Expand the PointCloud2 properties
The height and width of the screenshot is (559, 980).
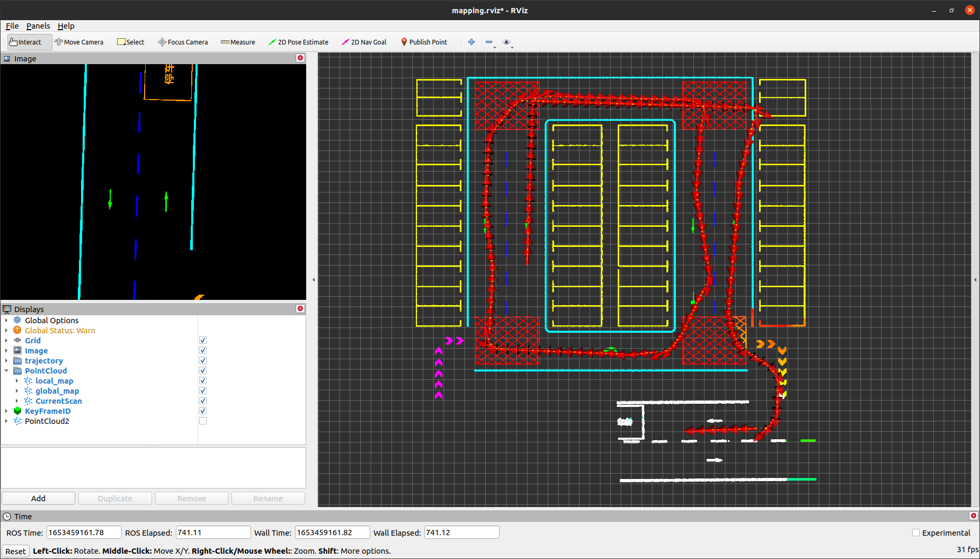[x=6, y=421]
